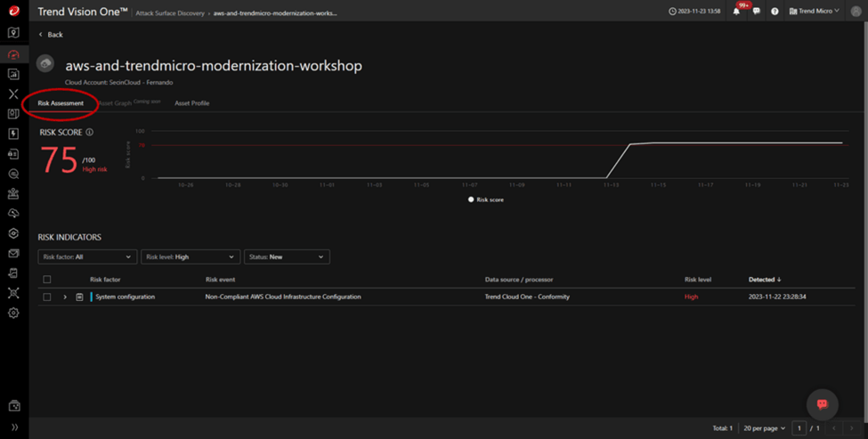
Task: Open the network scan sidebar icon
Action: pyautogui.click(x=14, y=293)
